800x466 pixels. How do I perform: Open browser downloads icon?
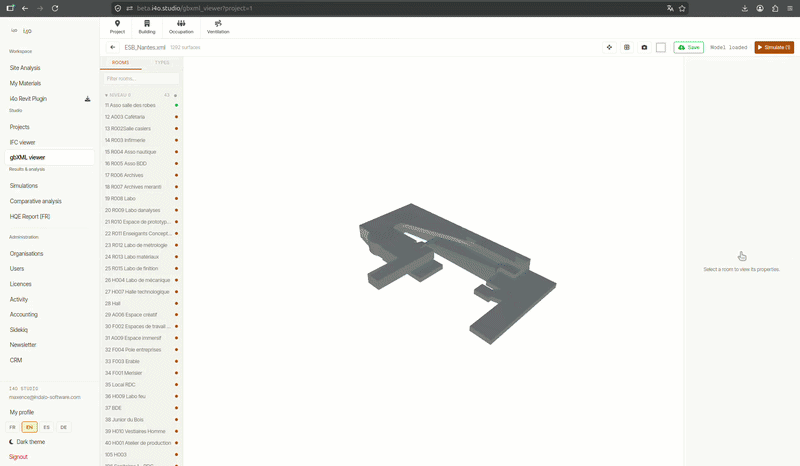click(x=745, y=8)
